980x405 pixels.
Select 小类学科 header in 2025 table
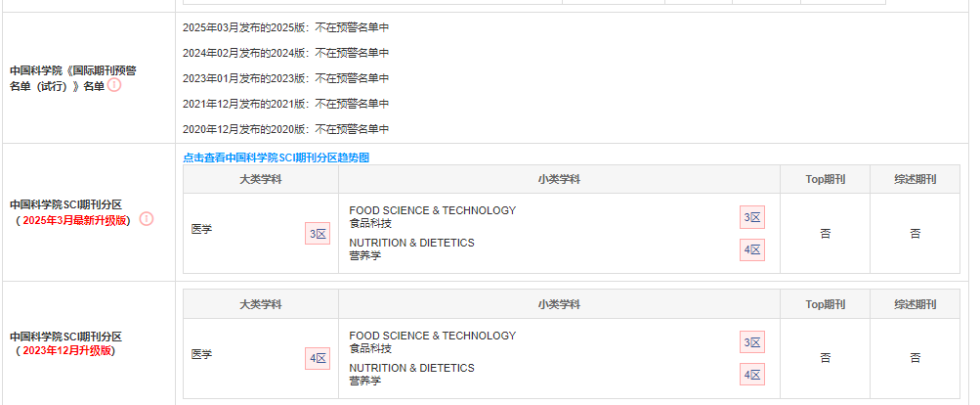point(559,180)
